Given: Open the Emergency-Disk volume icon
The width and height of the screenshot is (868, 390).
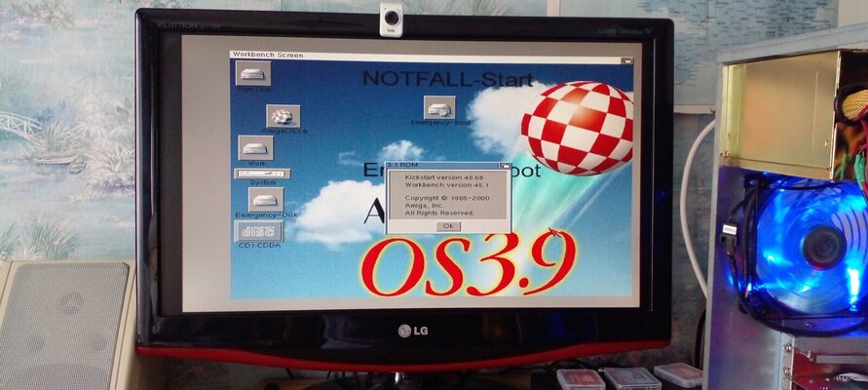Looking at the screenshot, I should 263,200.
